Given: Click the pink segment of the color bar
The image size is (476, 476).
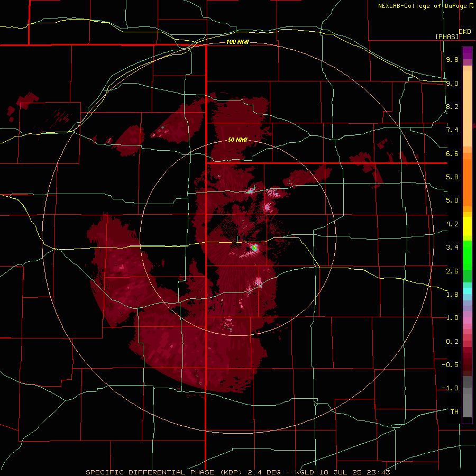Looking at the screenshot, I should [x=467, y=321].
